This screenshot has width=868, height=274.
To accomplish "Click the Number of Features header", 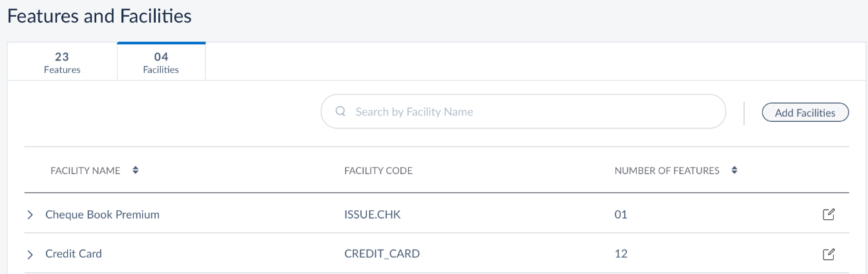I will [x=666, y=171].
